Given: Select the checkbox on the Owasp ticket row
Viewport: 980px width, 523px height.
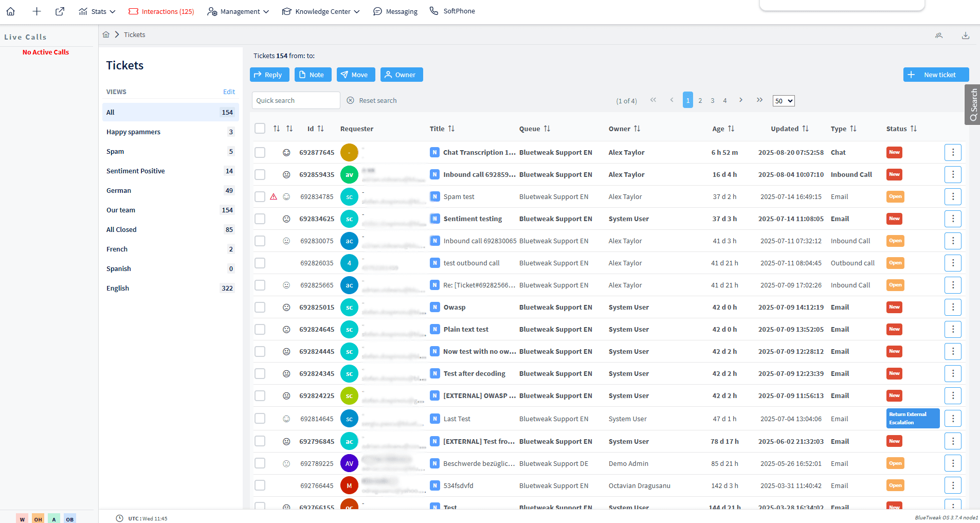Looking at the screenshot, I should (260, 307).
